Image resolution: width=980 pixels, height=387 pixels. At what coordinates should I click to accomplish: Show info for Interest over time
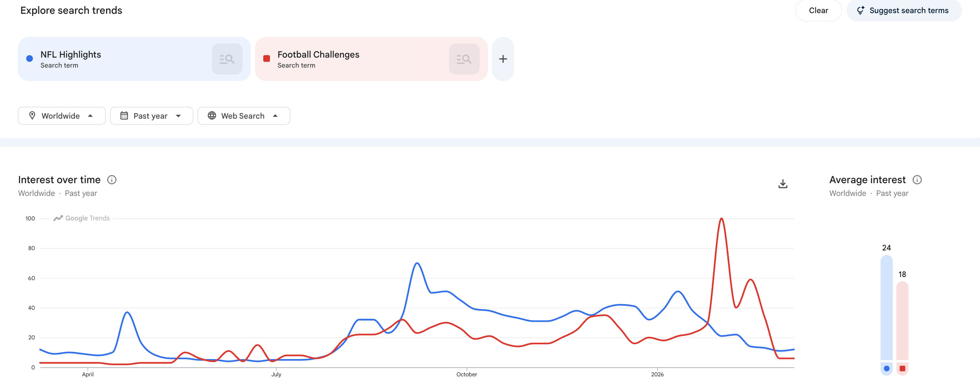coord(111,180)
